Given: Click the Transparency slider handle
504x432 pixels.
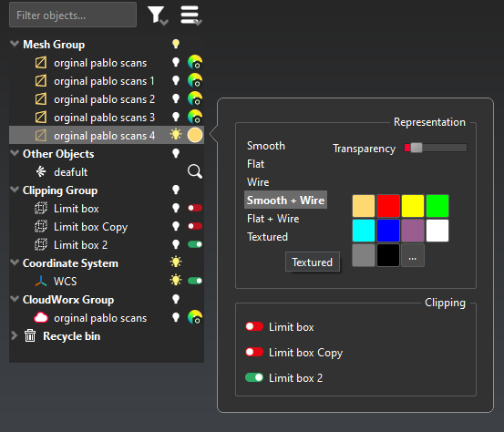Looking at the screenshot, I should click(417, 148).
